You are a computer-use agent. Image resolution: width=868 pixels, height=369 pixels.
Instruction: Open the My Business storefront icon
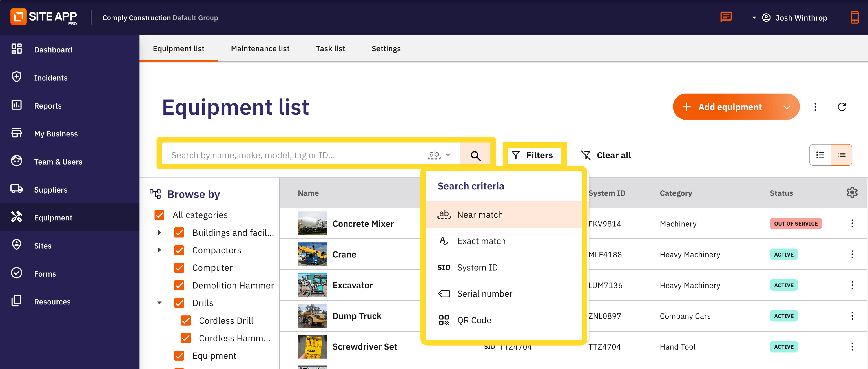pos(16,133)
